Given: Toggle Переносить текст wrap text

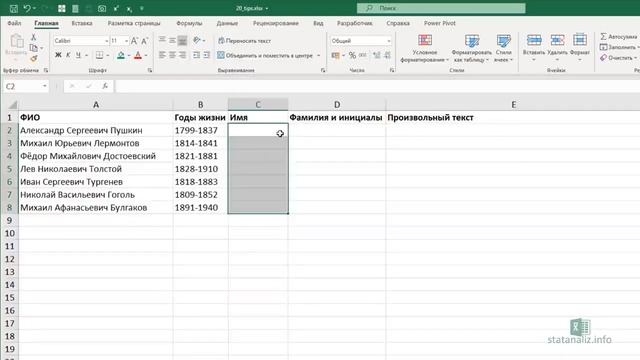Looking at the screenshot, I should tap(244, 41).
